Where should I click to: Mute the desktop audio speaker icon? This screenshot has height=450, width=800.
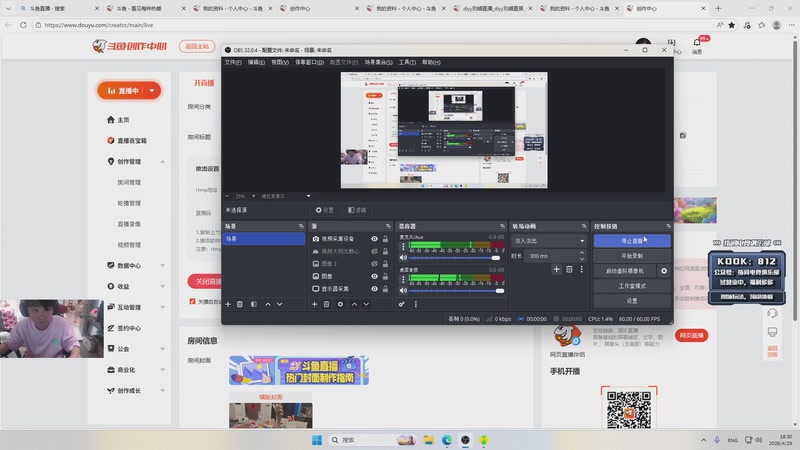404,290
